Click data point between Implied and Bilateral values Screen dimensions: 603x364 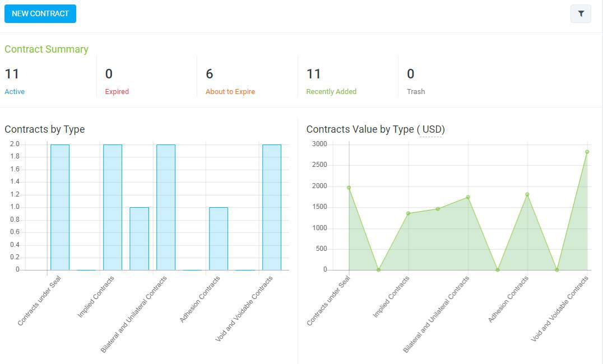pos(438,209)
